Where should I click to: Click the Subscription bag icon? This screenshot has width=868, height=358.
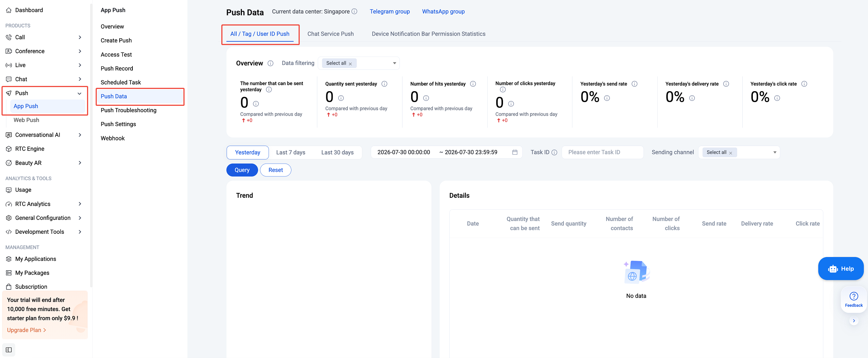[x=9, y=287]
